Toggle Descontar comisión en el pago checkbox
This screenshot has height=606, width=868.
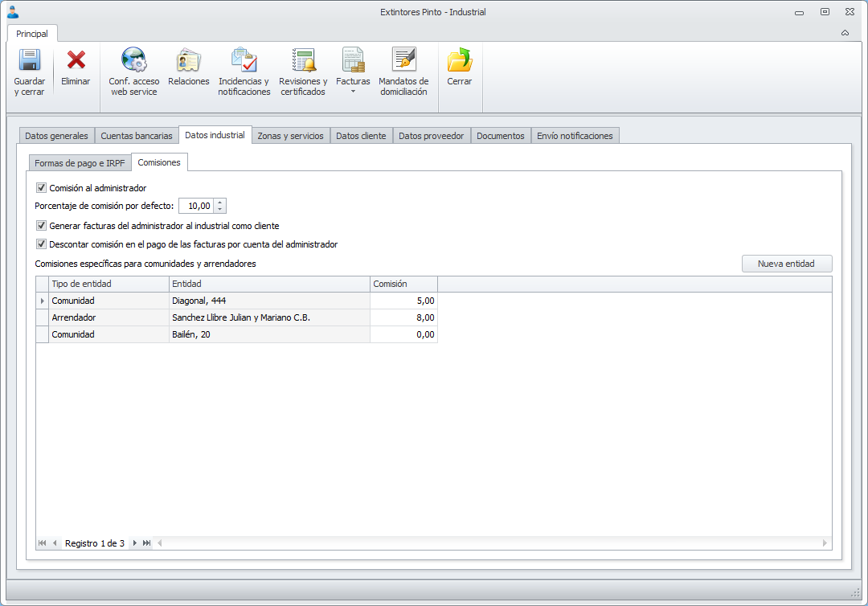pos(42,244)
